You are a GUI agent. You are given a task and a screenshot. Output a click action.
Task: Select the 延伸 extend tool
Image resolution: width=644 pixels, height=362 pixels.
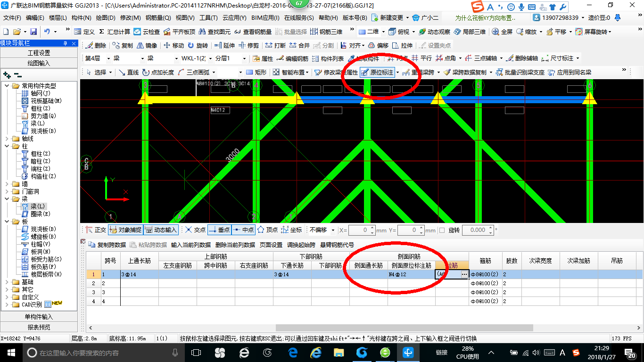(224, 45)
